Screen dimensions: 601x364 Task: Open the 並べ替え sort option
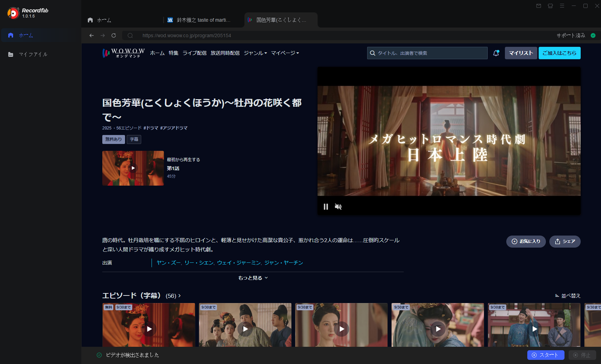tap(568, 296)
